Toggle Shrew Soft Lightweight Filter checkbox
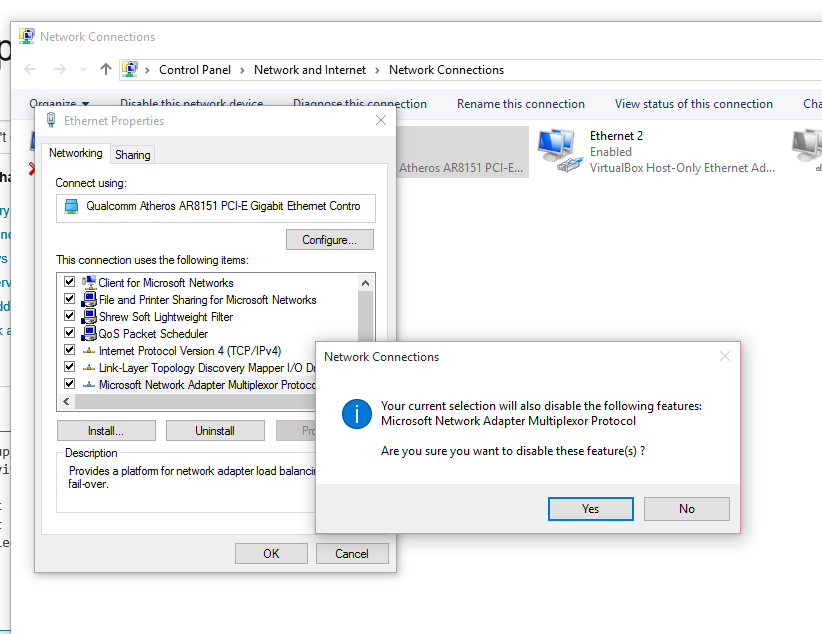This screenshot has width=822, height=634. tap(69, 316)
